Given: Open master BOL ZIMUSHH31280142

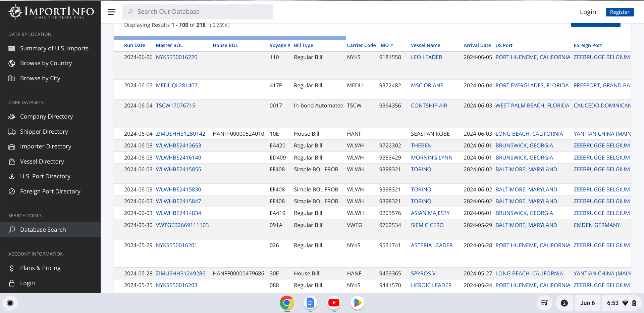Looking at the screenshot, I should click(180, 134).
